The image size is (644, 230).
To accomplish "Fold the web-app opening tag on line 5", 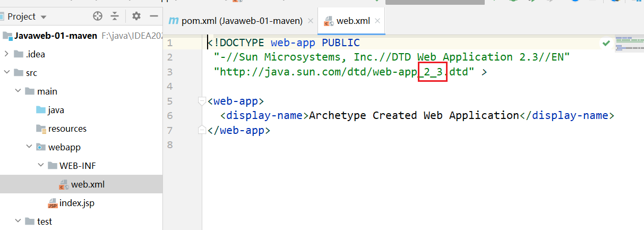I will (201, 101).
